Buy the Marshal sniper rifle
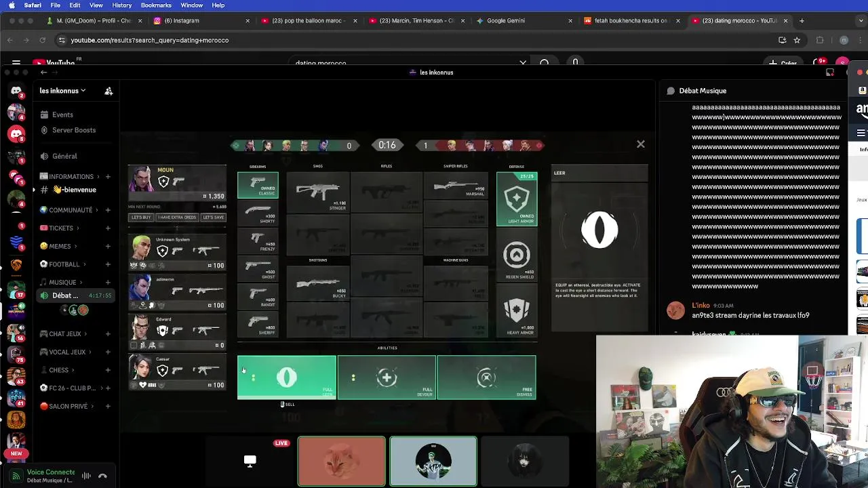The height and width of the screenshot is (488, 868). 456,186
